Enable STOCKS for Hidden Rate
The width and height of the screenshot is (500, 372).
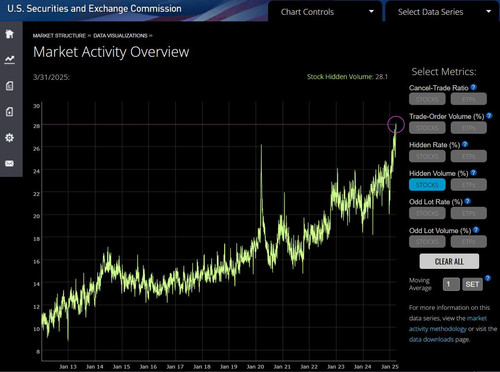click(427, 156)
